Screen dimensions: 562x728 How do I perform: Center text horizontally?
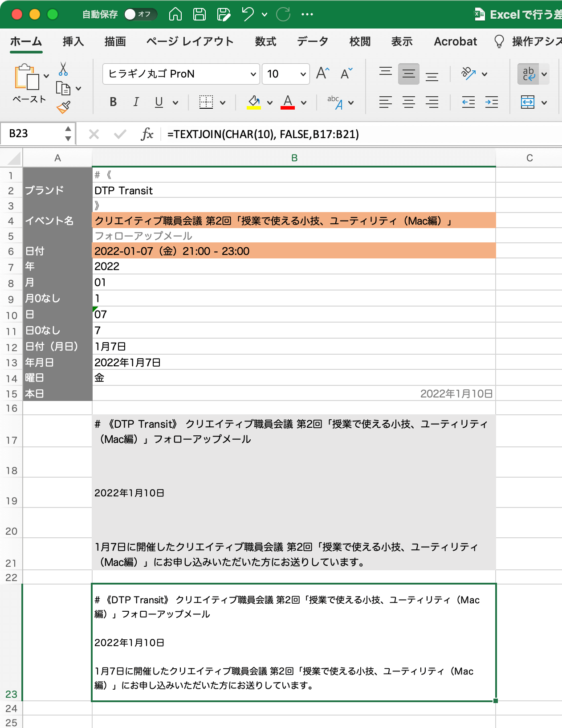pyautogui.click(x=409, y=102)
